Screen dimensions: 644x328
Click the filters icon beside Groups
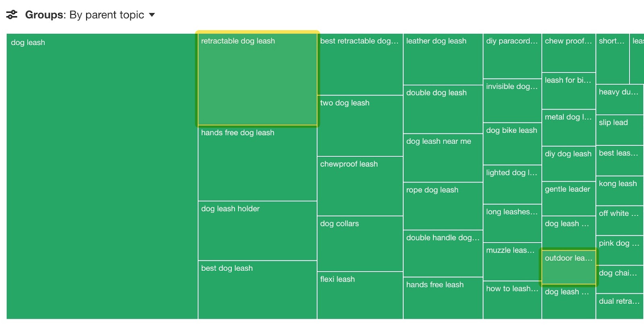[x=12, y=14]
